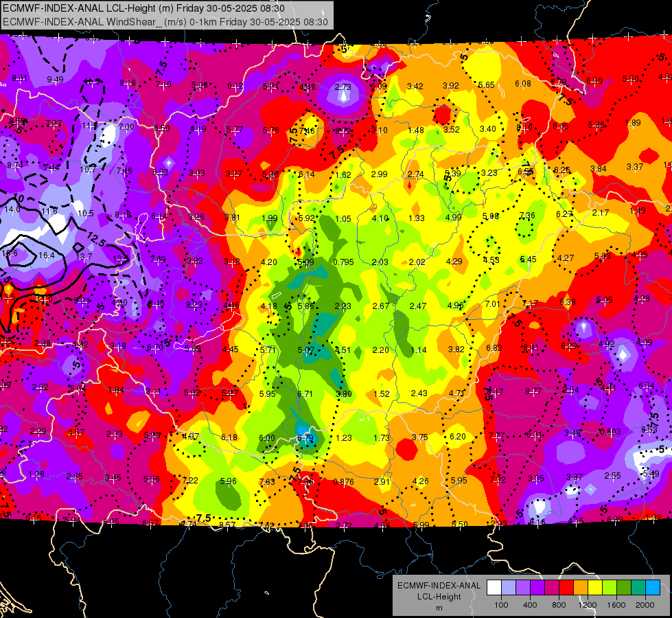Click the wind shear value 0.795

point(343,262)
